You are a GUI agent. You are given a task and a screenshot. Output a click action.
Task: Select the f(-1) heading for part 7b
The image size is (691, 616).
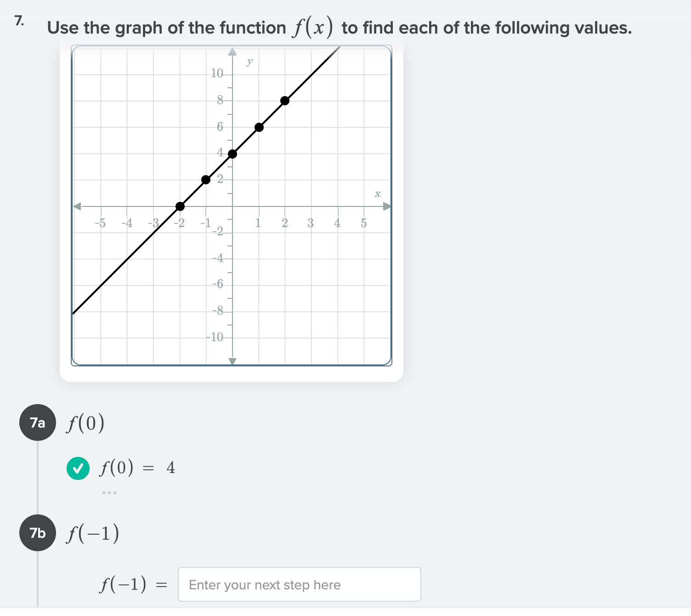tap(92, 533)
